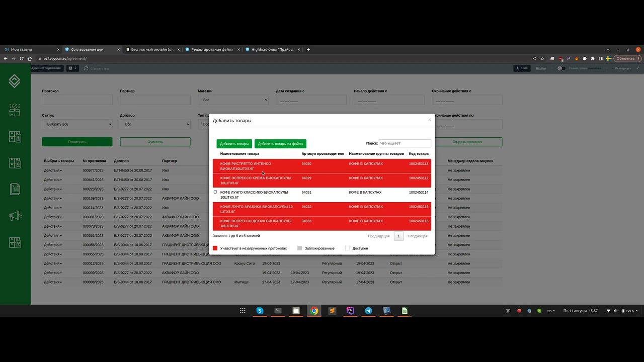Open PhpStorm from the taskbar
Viewport: 644px width, 362px height.
pyautogui.click(x=350, y=311)
